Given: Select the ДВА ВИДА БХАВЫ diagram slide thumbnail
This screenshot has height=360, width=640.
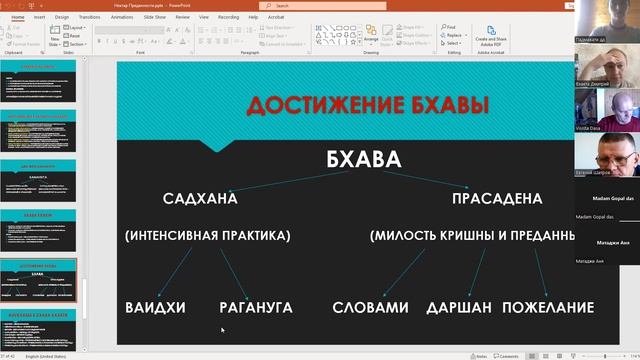Looking at the screenshot, I should (38, 180).
